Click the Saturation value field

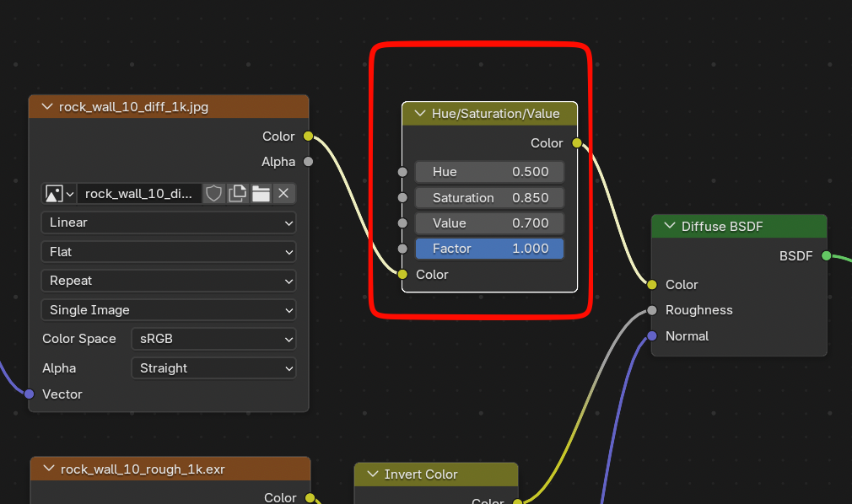[489, 198]
